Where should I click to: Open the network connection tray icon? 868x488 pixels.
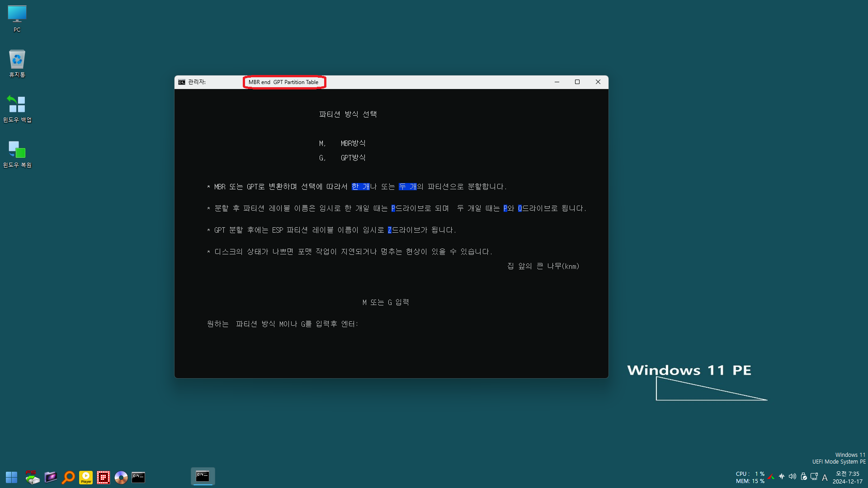(x=814, y=476)
